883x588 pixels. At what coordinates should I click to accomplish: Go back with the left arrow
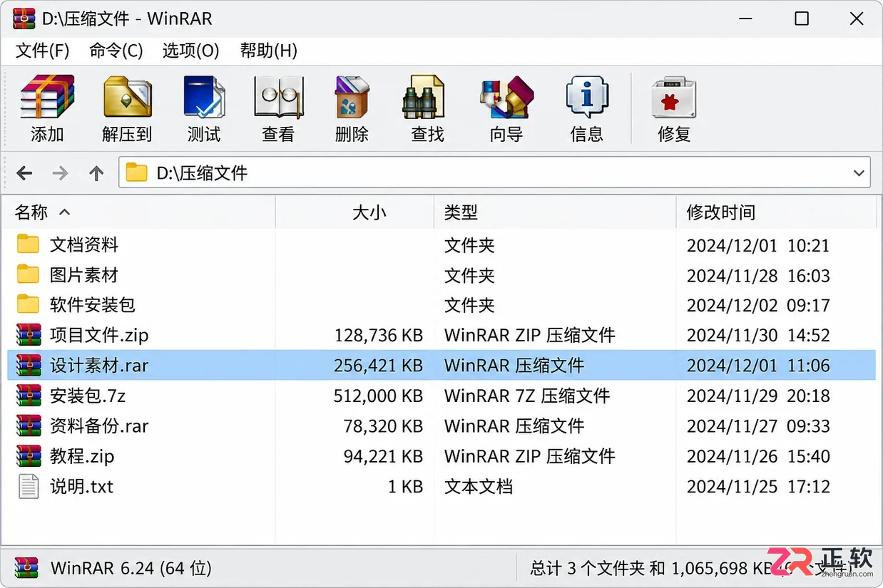[x=24, y=172]
